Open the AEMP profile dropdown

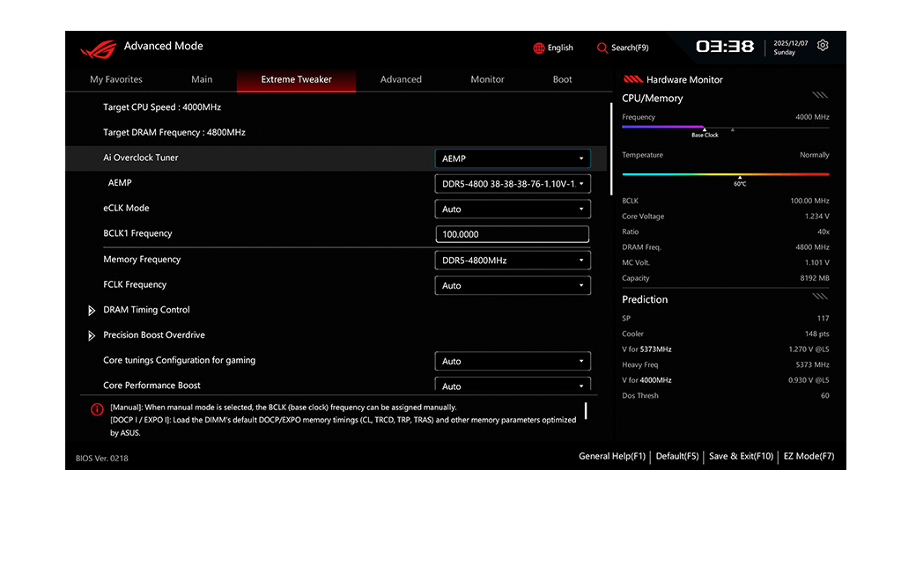tap(513, 184)
